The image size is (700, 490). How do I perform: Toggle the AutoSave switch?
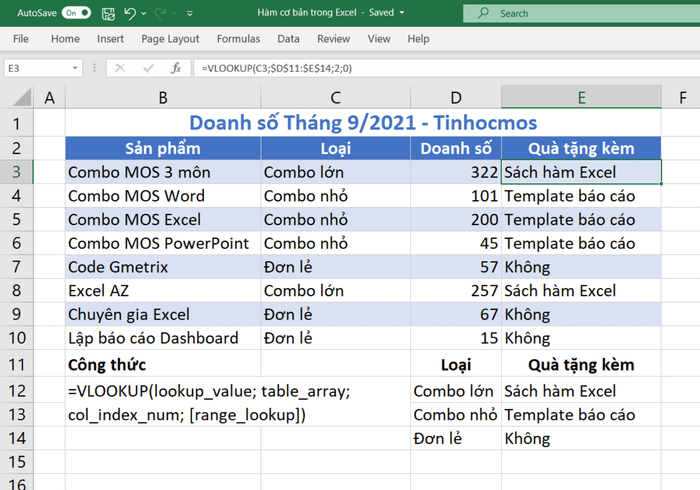[76, 13]
